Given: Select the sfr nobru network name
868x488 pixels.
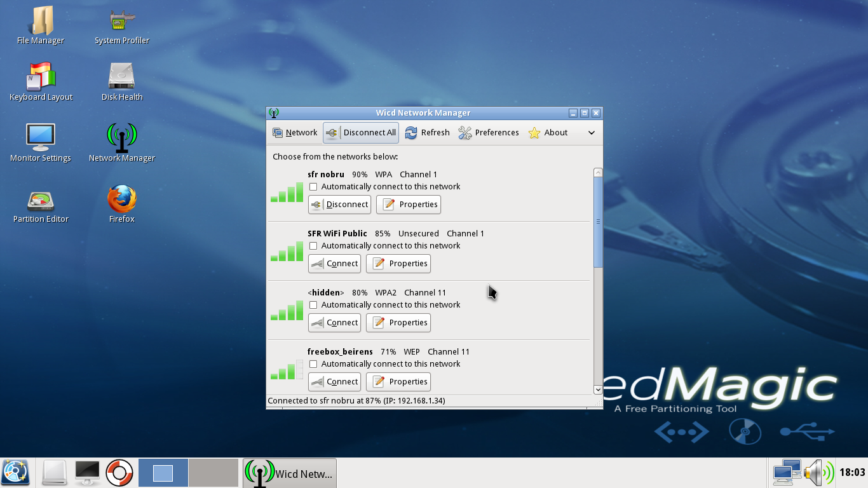Looking at the screenshot, I should tap(326, 175).
